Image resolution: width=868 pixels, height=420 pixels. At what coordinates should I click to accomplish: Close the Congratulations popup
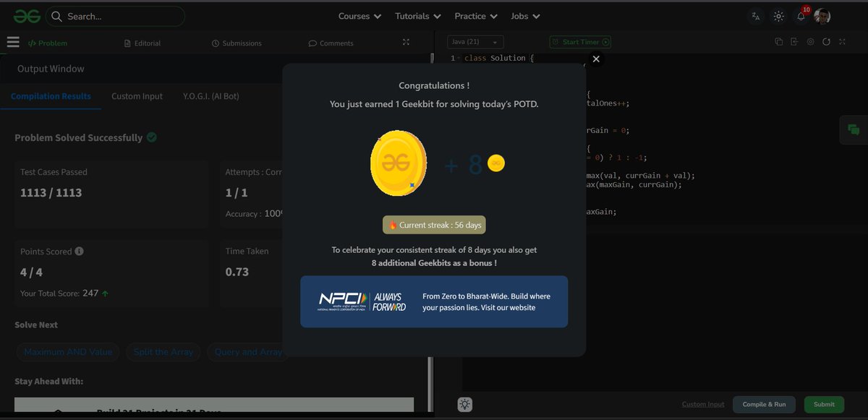point(596,59)
